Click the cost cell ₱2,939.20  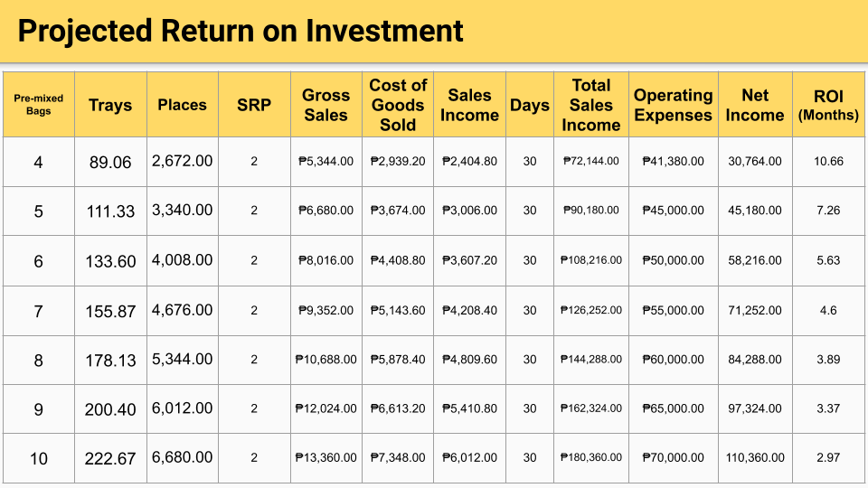pyautogui.click(x=398, y=162)
